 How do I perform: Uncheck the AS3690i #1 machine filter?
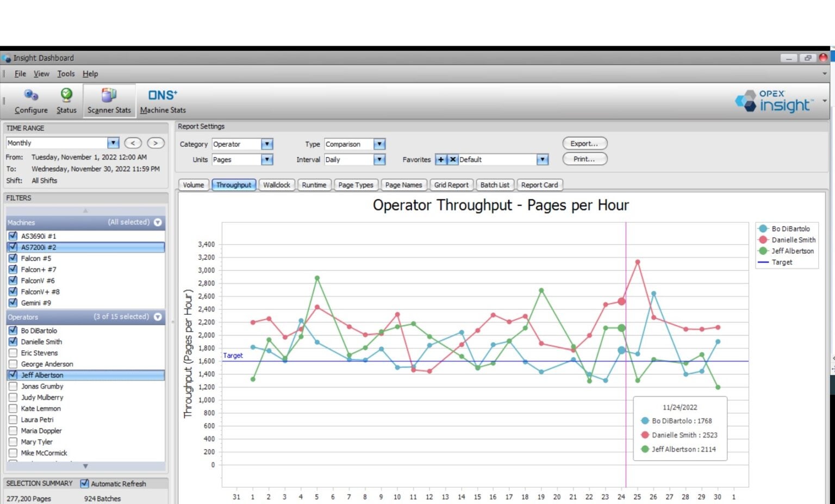(x=13, y=235)
